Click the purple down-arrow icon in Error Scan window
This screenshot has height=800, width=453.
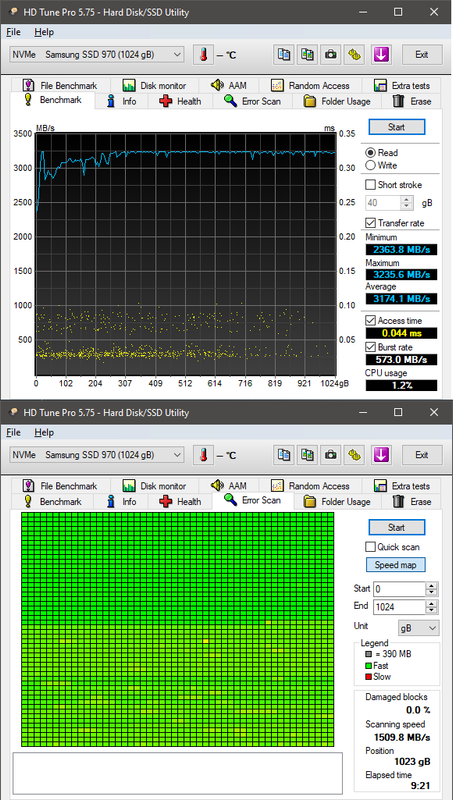(x=381, y=455)
